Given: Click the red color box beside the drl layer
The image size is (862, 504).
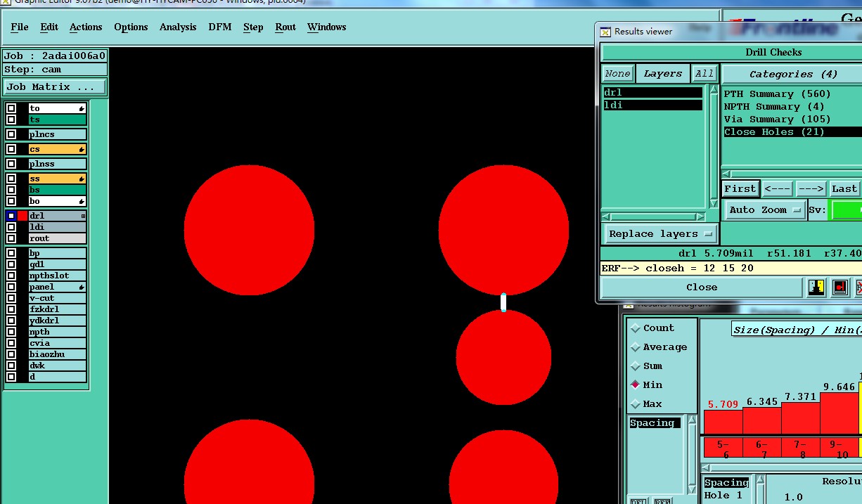Looking at the screenshot, I should [x=22, y=216].
